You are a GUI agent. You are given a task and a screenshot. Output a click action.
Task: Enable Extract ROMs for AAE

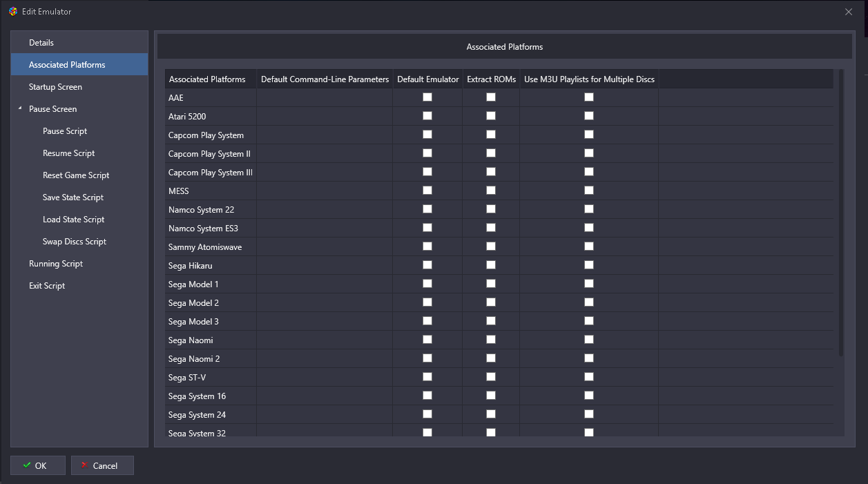pos(491,97)
